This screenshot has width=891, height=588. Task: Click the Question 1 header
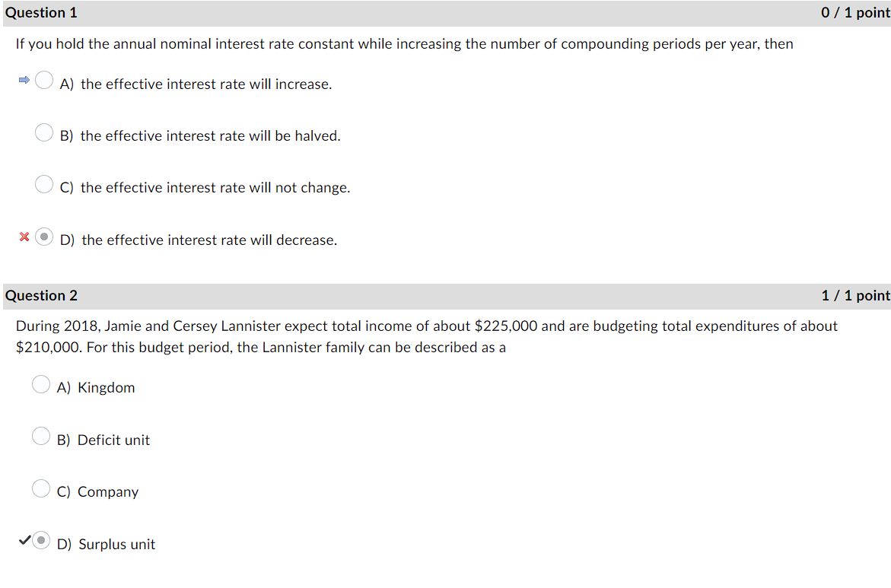click(x=41, y=12)
